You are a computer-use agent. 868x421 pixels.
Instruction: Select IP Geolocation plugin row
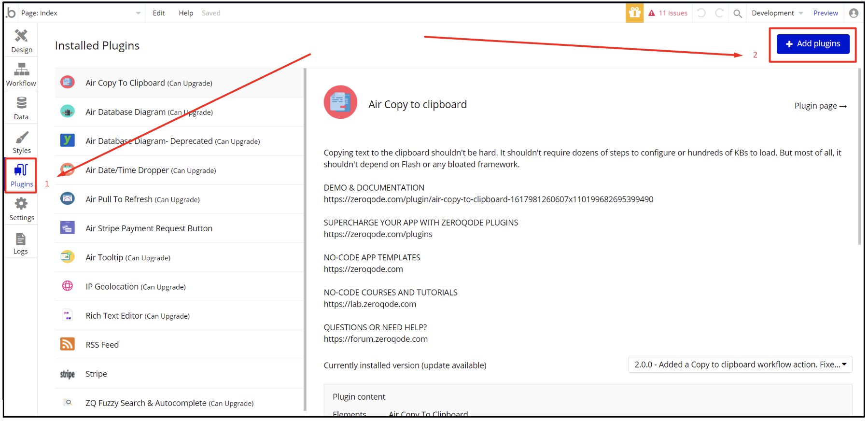(x=179, y=286)
